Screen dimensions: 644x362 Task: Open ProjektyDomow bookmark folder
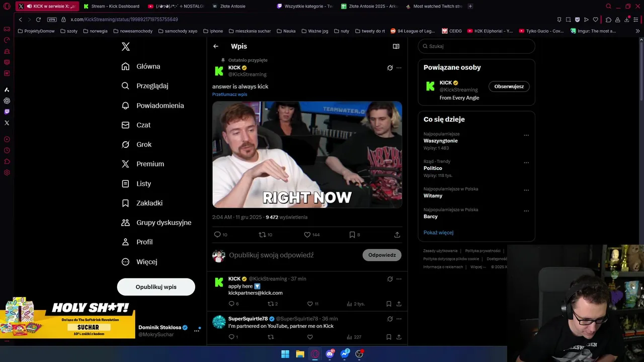(36, 31)
